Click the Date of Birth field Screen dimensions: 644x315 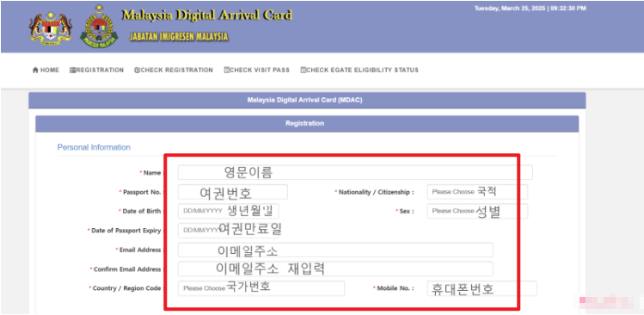[229, 211]
